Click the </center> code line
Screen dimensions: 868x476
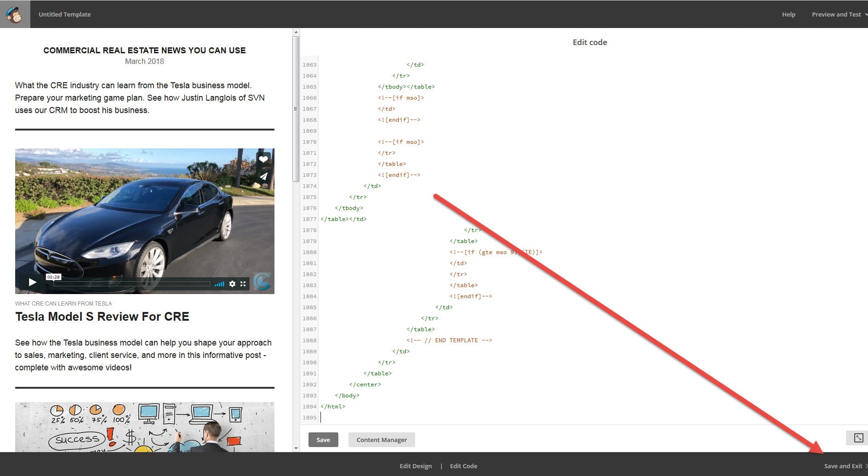pos(365,385)
